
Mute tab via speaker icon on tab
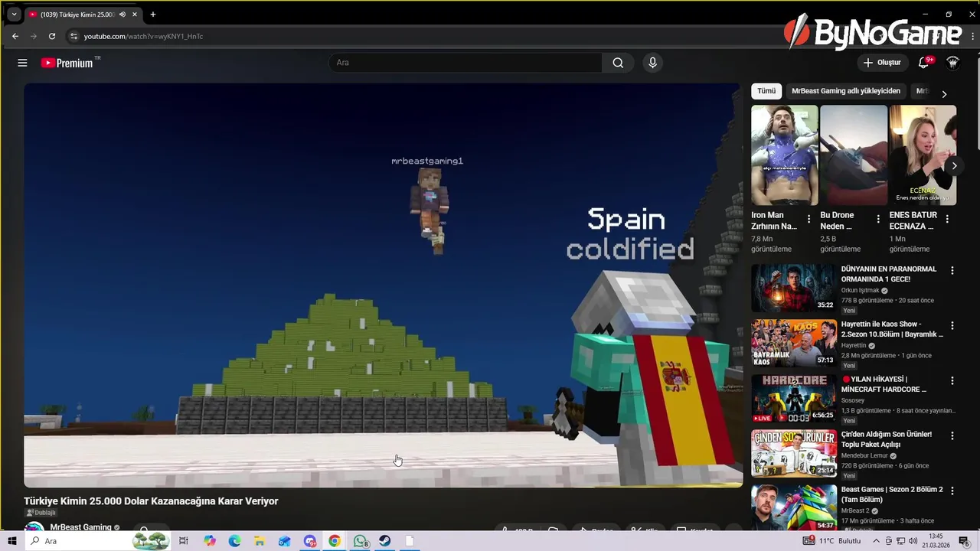click(122, 15)
